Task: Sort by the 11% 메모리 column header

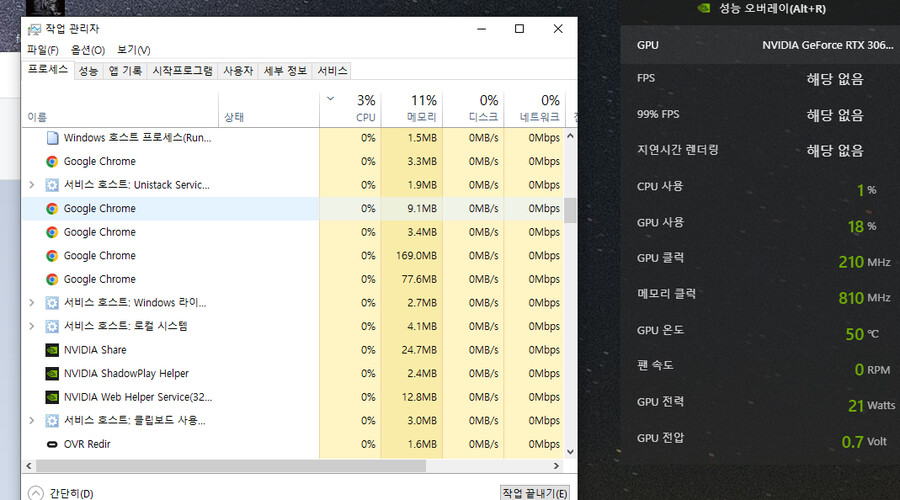Action: [412, 109]
